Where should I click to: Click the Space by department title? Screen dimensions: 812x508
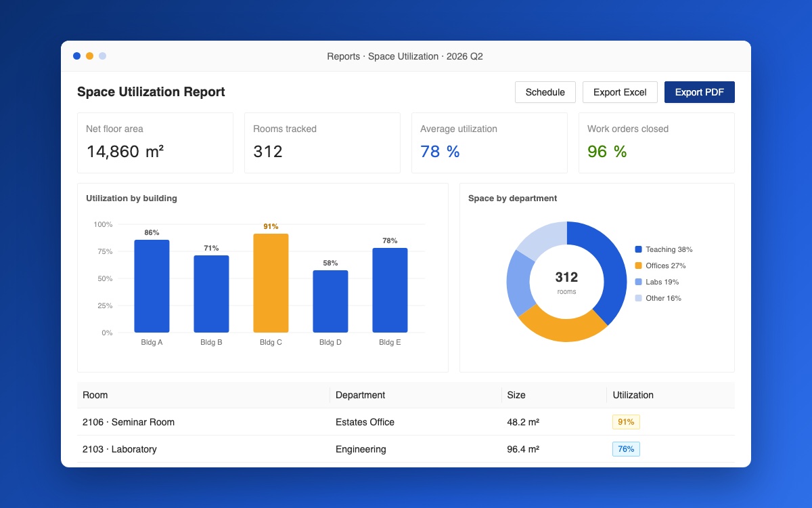(512, 198)
